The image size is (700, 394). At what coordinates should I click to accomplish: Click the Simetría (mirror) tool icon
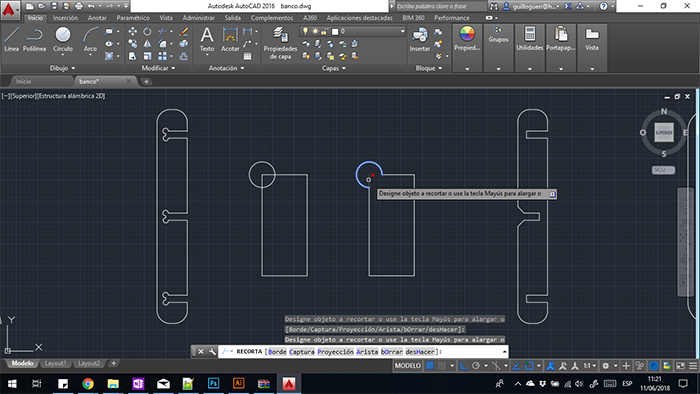coord(147,44)
